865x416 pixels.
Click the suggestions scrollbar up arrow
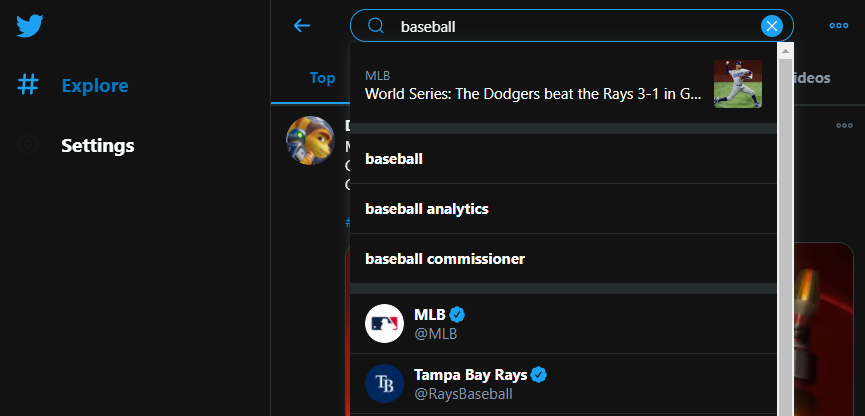pos(785,50)
